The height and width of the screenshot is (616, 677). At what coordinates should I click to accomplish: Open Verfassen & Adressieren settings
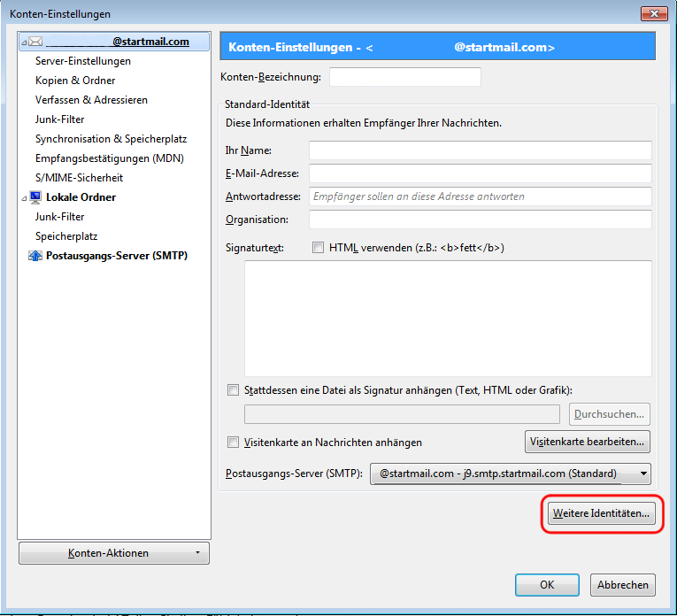pos(91,100)
